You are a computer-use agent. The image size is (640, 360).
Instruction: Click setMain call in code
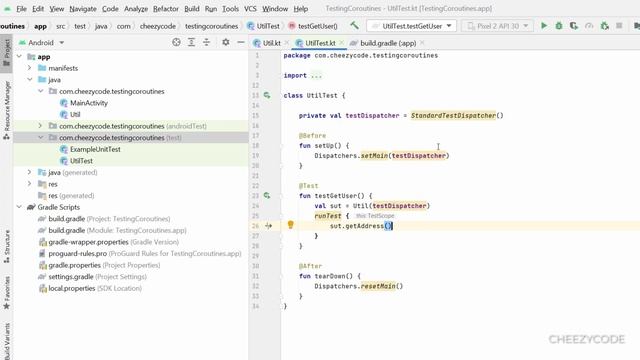[x=374, y=156]
